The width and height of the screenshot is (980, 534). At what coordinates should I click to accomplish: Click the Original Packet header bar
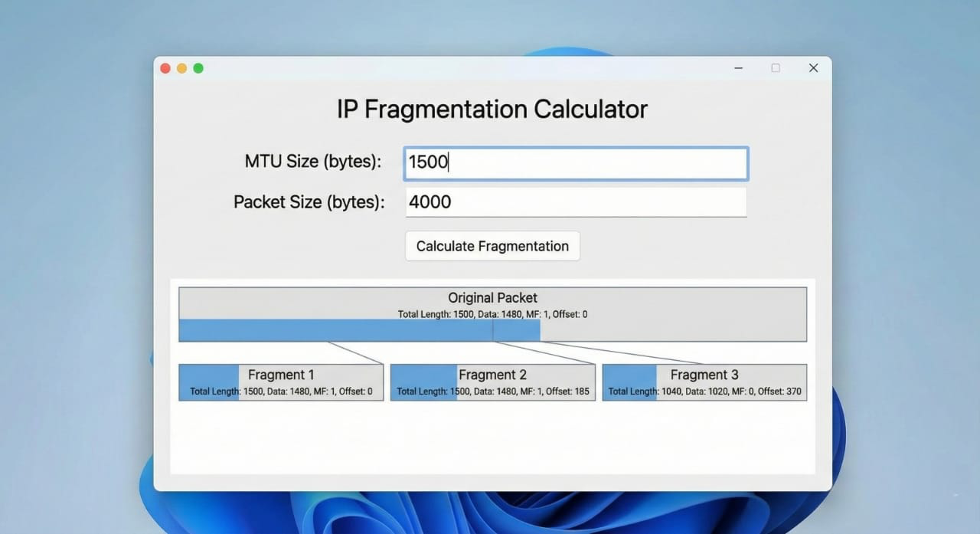coord(492,298)
